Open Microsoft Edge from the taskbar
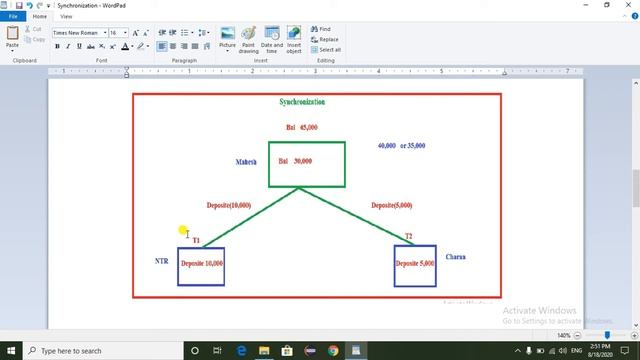This screenshot has height=360, width=640. pyautogui.click(x=241, y=351)
